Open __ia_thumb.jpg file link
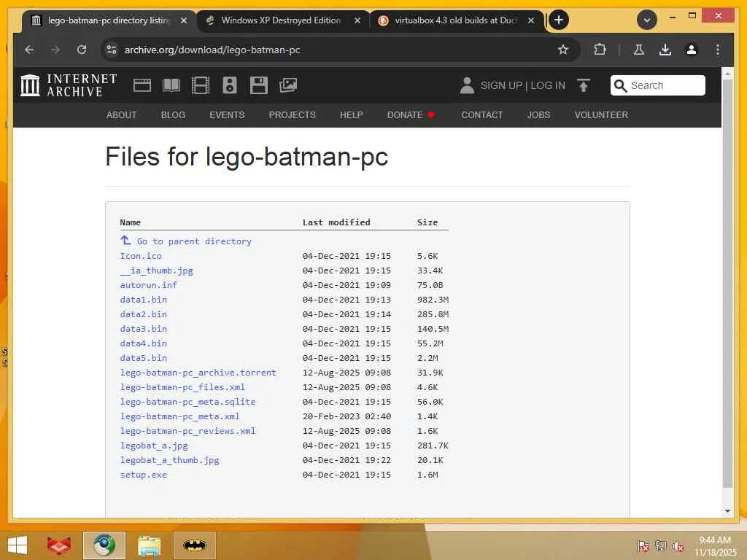This screenshot has height=560, width=747. coord(156,271)
